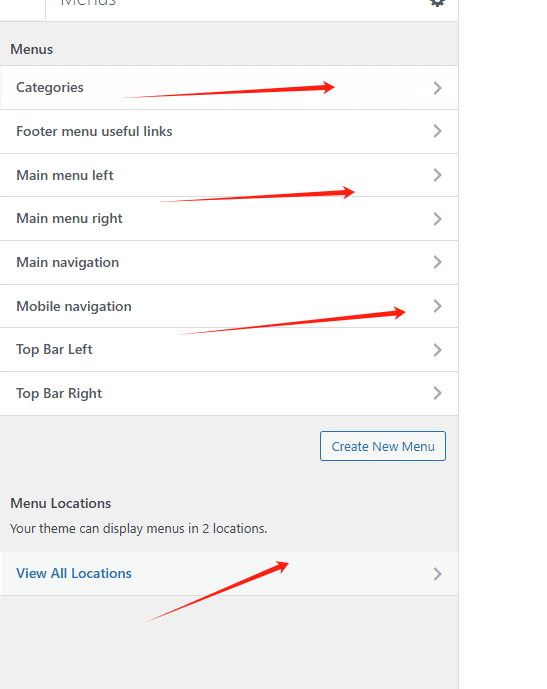Click chevron icon beside Top Bar Right

pos(437,393)
